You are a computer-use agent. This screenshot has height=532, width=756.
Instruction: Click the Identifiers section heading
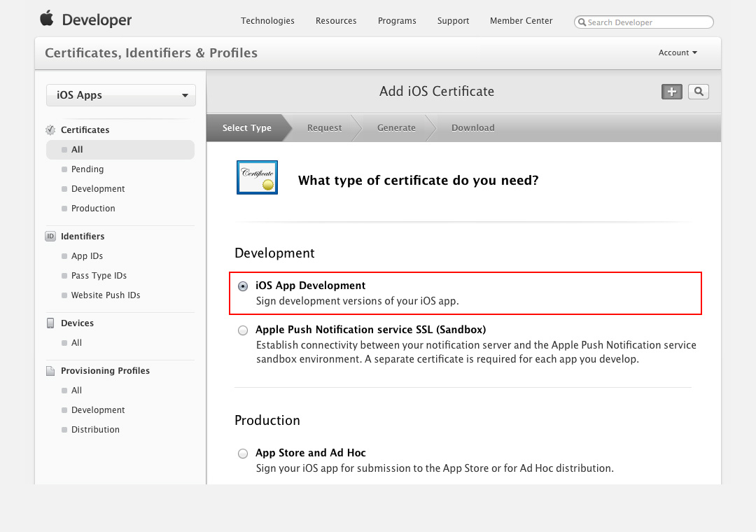tap(83, 237)
